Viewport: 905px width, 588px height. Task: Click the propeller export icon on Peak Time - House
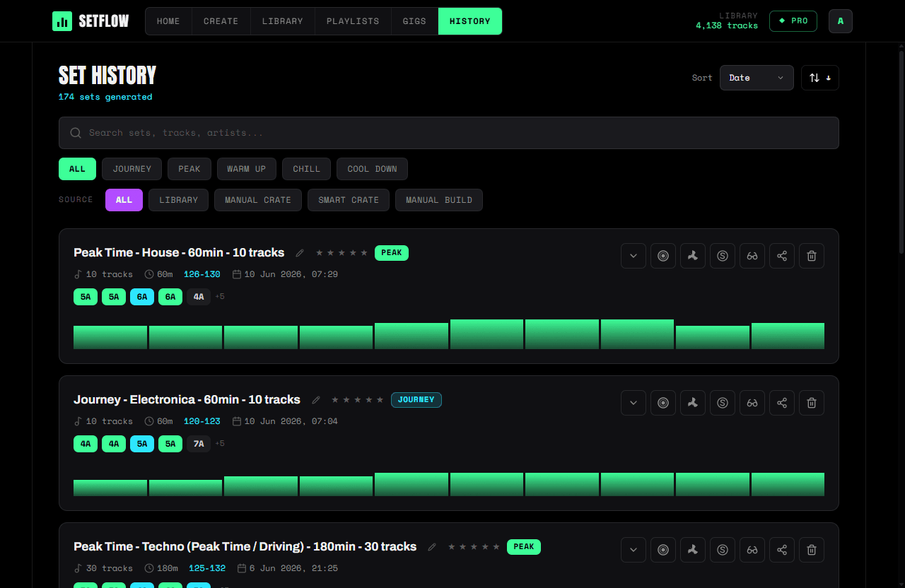pos(693,256)
